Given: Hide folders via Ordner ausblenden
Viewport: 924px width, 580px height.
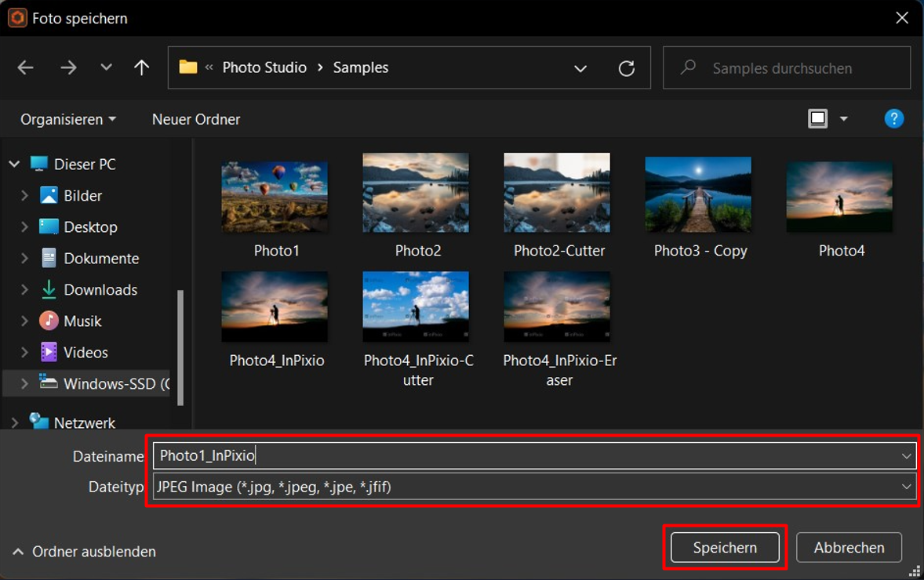Looking at the screenshot, I should [x=84, y=552].
